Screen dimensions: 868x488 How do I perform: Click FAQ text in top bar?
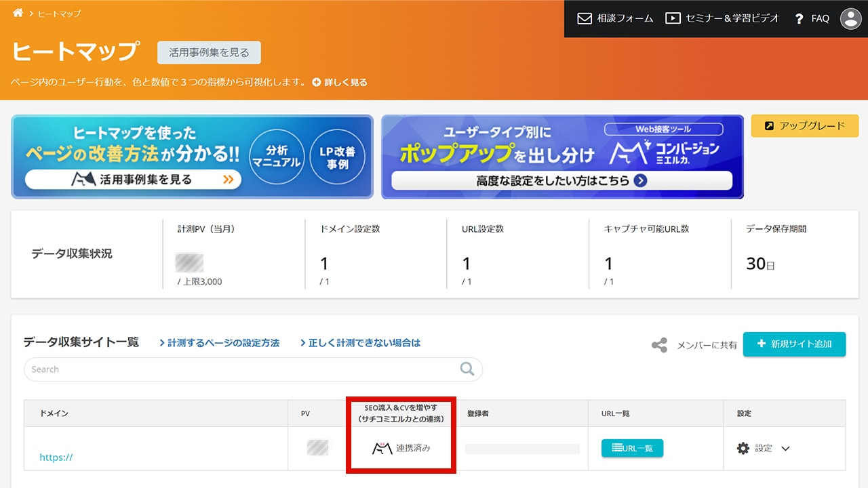821,18
